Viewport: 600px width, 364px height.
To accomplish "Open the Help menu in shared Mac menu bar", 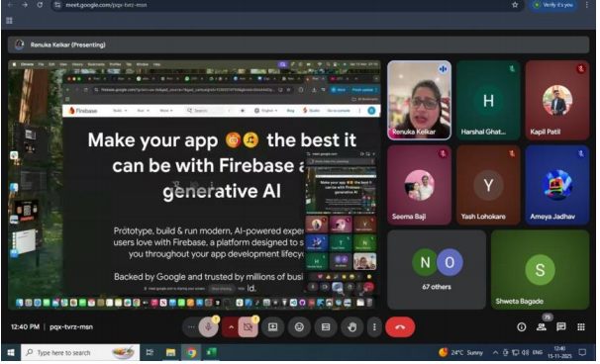I will click(156, 65).
